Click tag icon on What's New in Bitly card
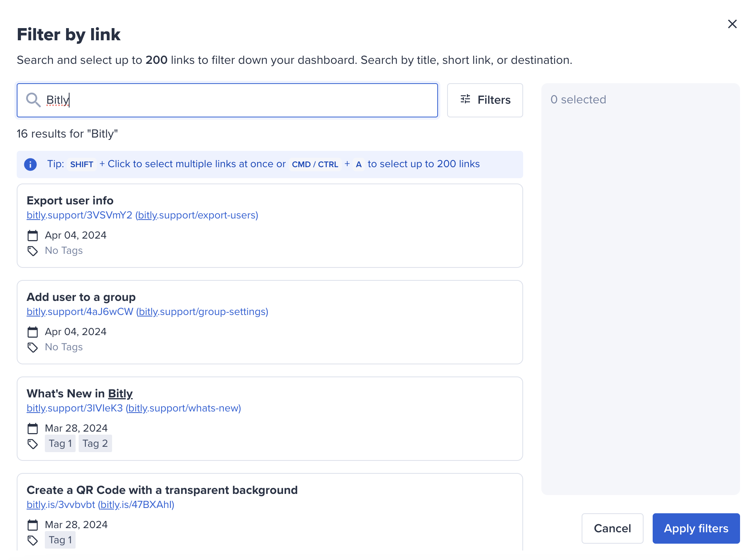 click(33, 444)
